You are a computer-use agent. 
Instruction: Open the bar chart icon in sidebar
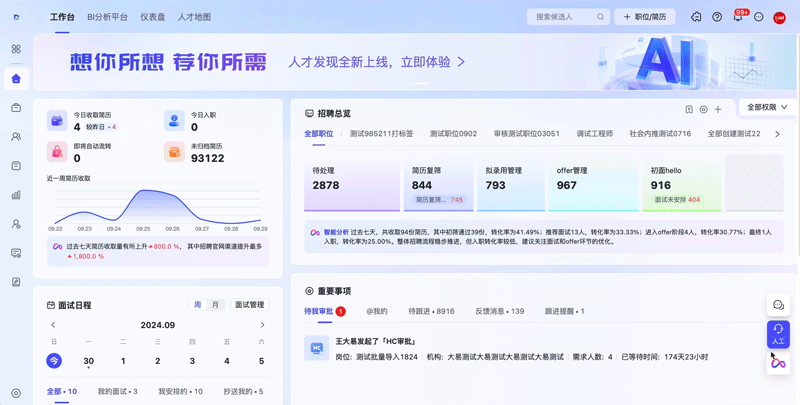point(16,195)
